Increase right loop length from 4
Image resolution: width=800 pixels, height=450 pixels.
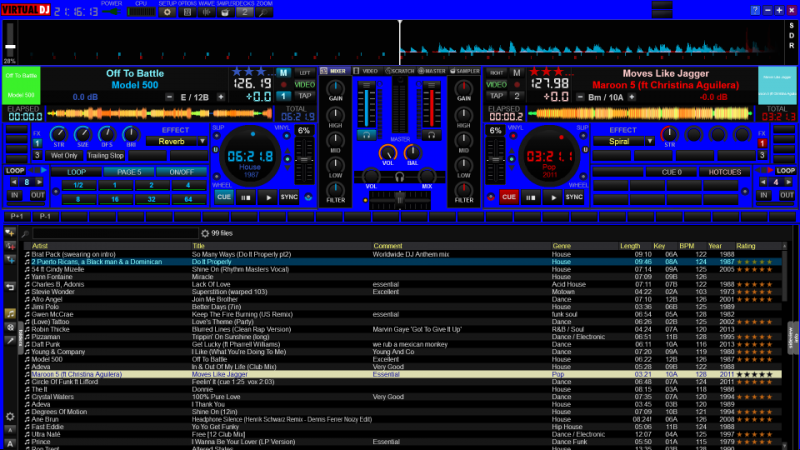788,182
